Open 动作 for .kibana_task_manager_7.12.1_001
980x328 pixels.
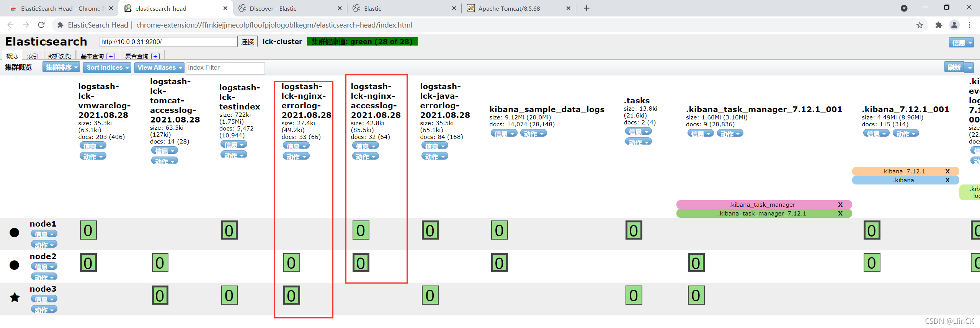[730, 133]
